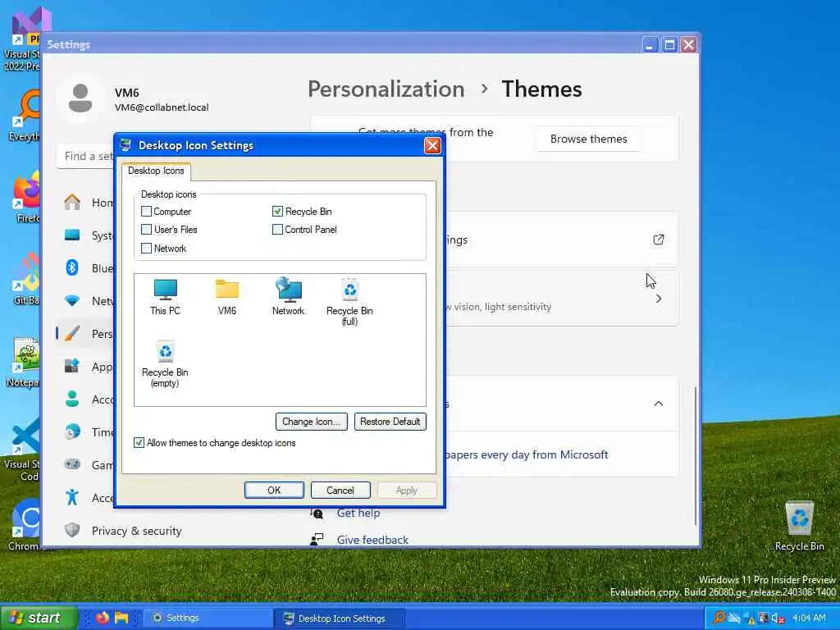This screenshot has width=840, height=630.
Task: Click Cancel in Desktop Icon Settings
Action: click(340, 491)
